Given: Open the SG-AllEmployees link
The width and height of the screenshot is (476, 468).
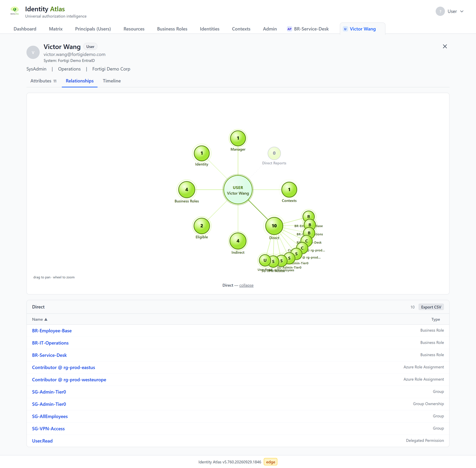Looking at the screenshot, I should (50, 416).
